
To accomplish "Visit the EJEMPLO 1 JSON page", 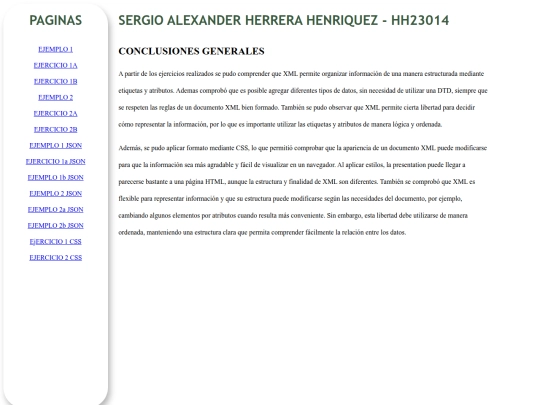I will click(x=55, y=145).
